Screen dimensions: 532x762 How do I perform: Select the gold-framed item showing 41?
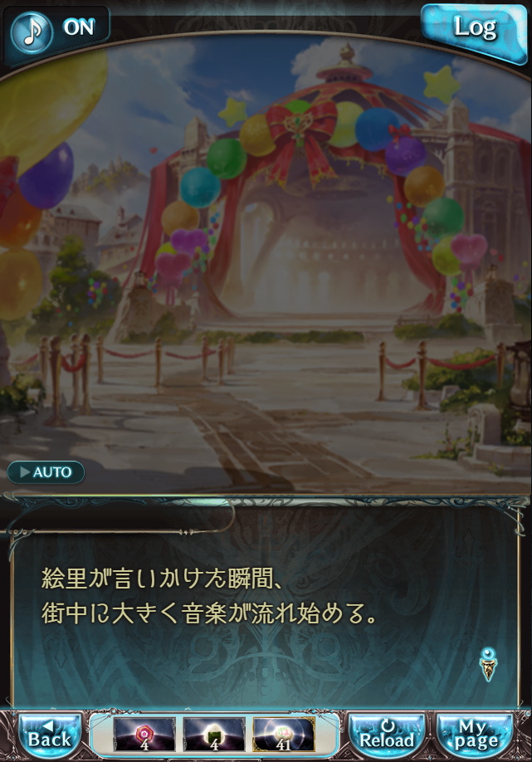coord(284,735)
